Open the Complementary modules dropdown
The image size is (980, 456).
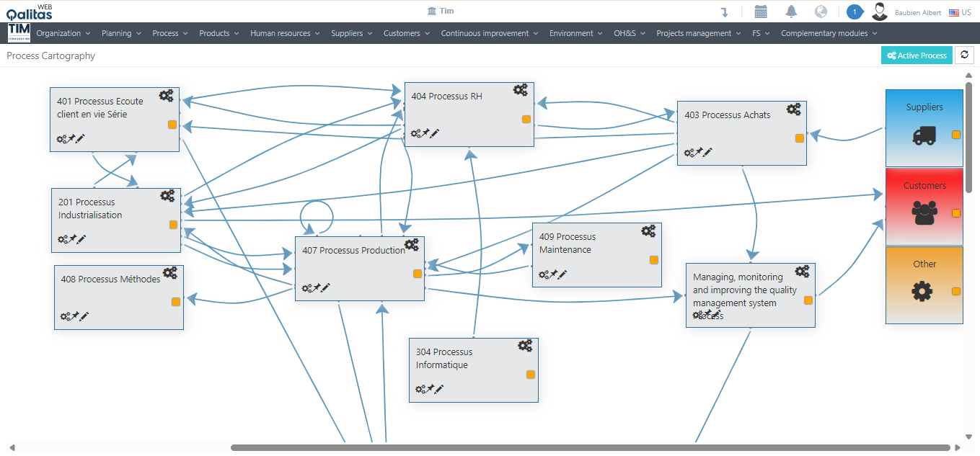[824, 32]
